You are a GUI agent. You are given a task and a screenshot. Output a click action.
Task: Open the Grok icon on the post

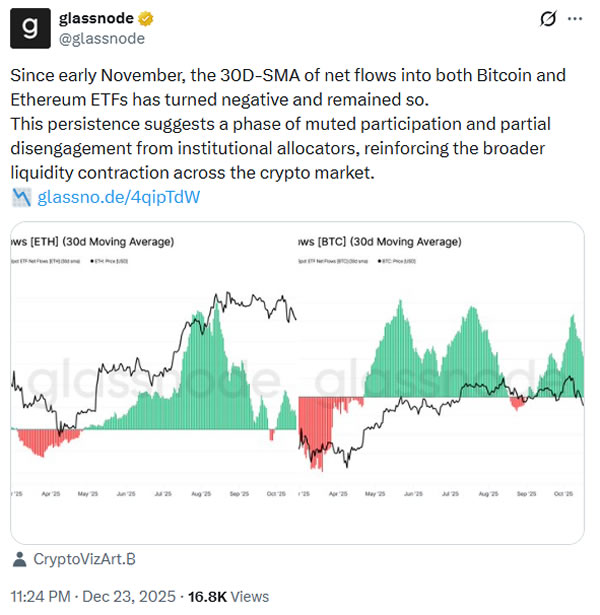547,19
